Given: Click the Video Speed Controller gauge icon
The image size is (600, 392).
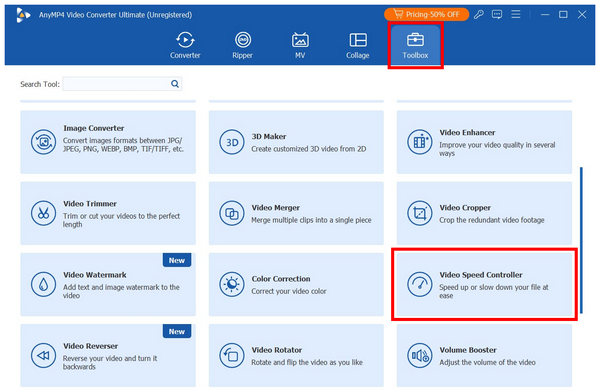Looking at the screenshot, I should 419,284.
